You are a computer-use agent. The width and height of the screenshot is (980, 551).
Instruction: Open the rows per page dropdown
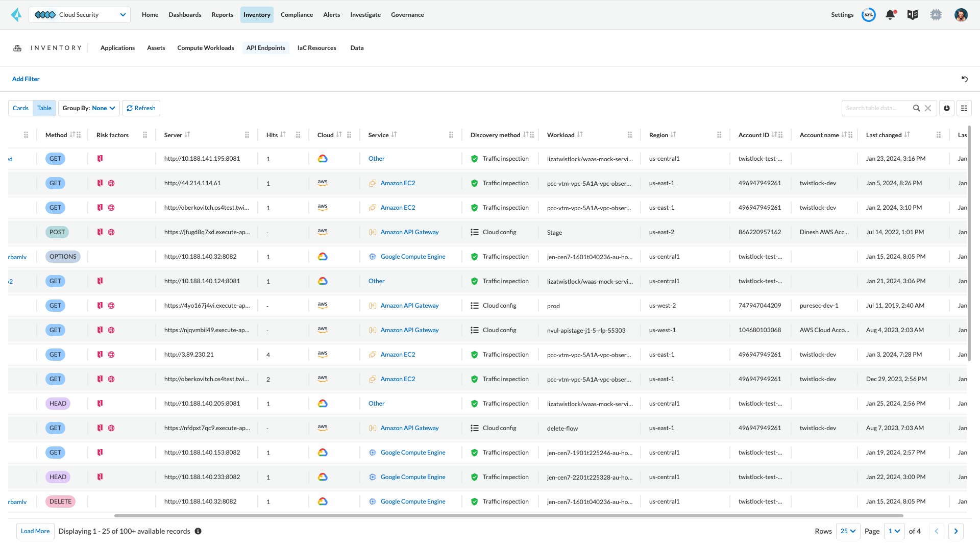point(847,531)
